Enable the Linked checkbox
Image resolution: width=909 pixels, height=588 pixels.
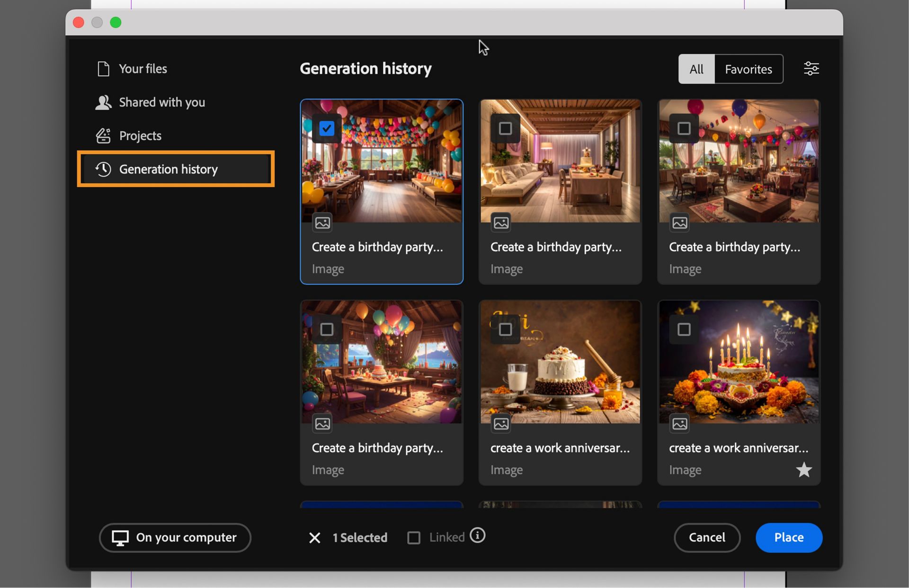point(413,538)
